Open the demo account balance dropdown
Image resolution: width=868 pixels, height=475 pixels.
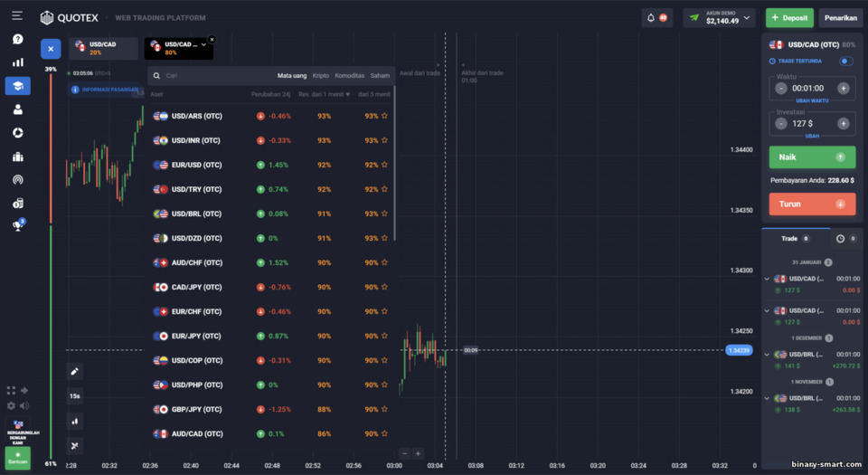tap(719, 18)
